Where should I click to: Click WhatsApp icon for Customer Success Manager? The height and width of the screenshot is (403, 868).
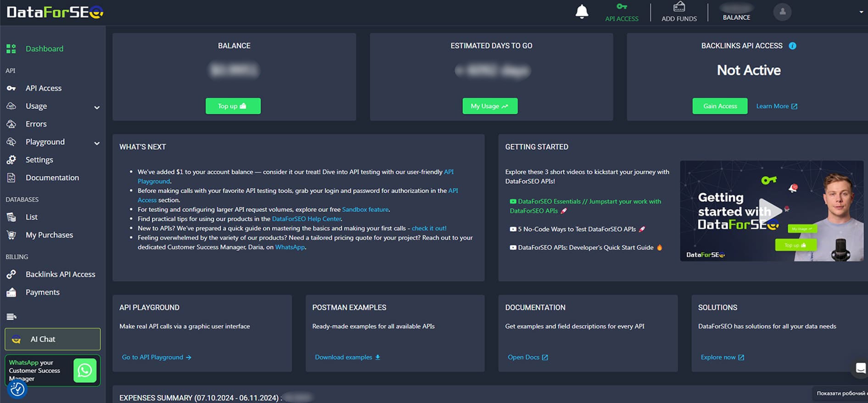(x=85, y=370)
